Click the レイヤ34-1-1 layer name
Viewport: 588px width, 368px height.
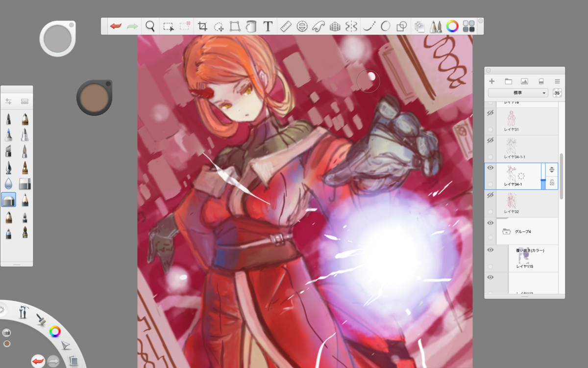[x=514, y=157]
